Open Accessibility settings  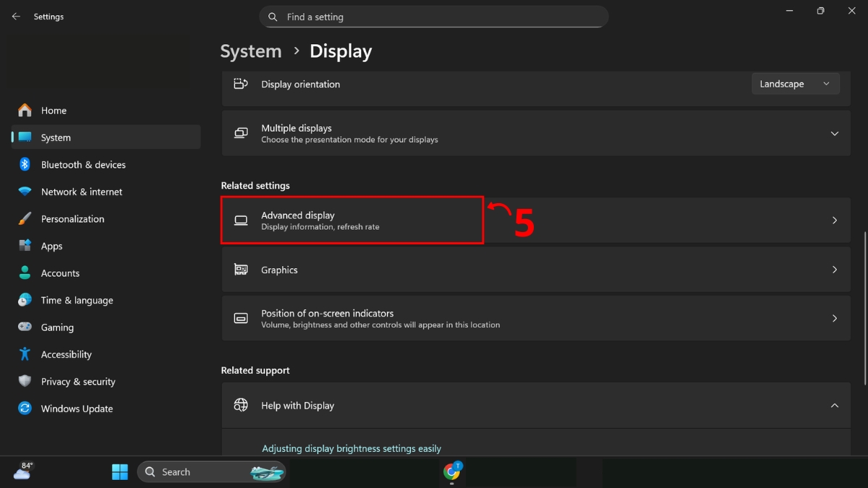106,354
